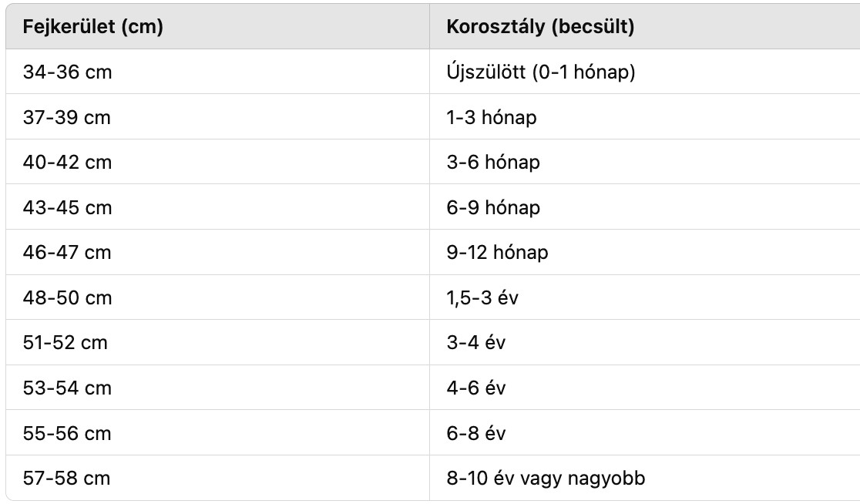860x504 pixels.
Task: Select the "53-54 cm" cell
Action: point(67,388)
